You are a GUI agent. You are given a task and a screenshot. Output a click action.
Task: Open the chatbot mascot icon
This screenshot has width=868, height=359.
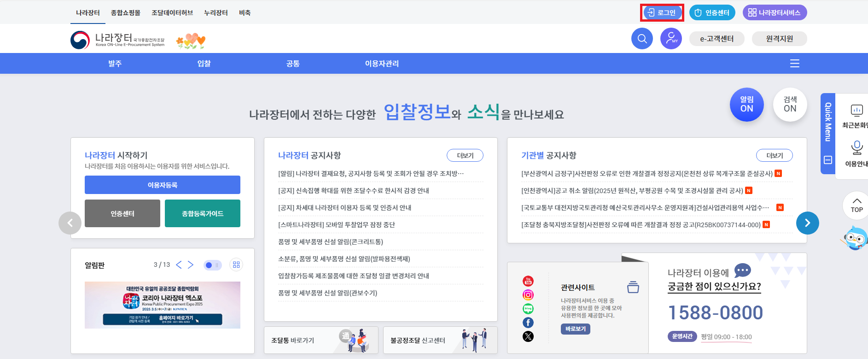point(855,238)
